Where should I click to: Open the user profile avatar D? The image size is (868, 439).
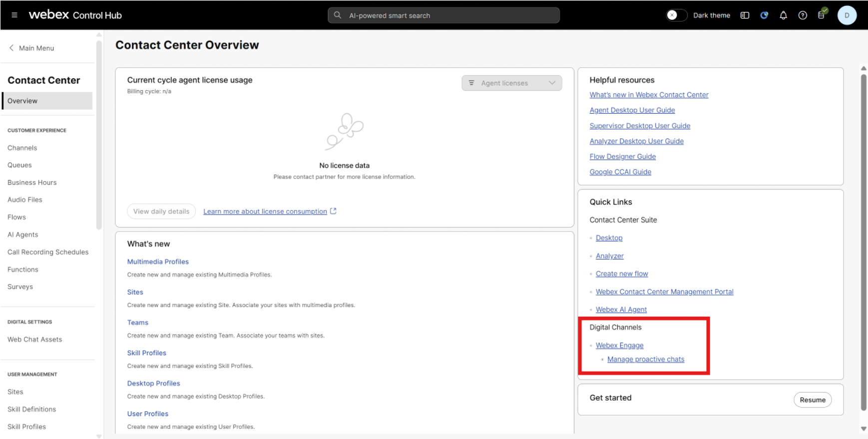coord(847,15)
